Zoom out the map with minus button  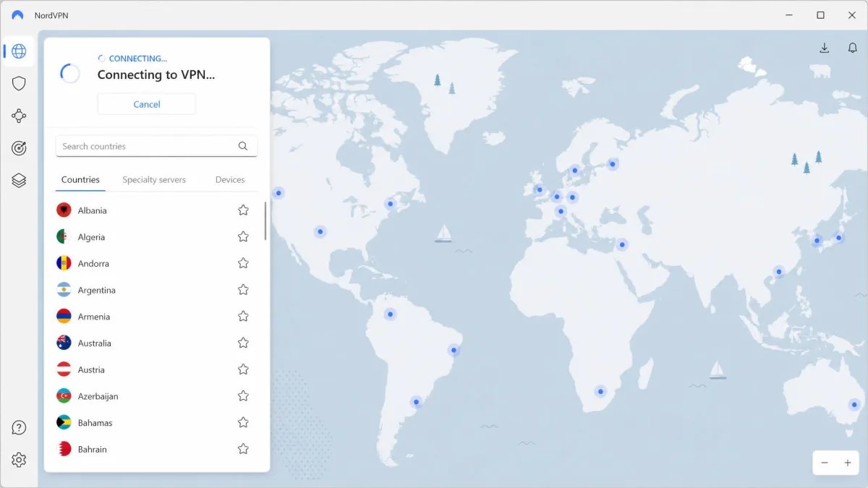click(825, 463)
